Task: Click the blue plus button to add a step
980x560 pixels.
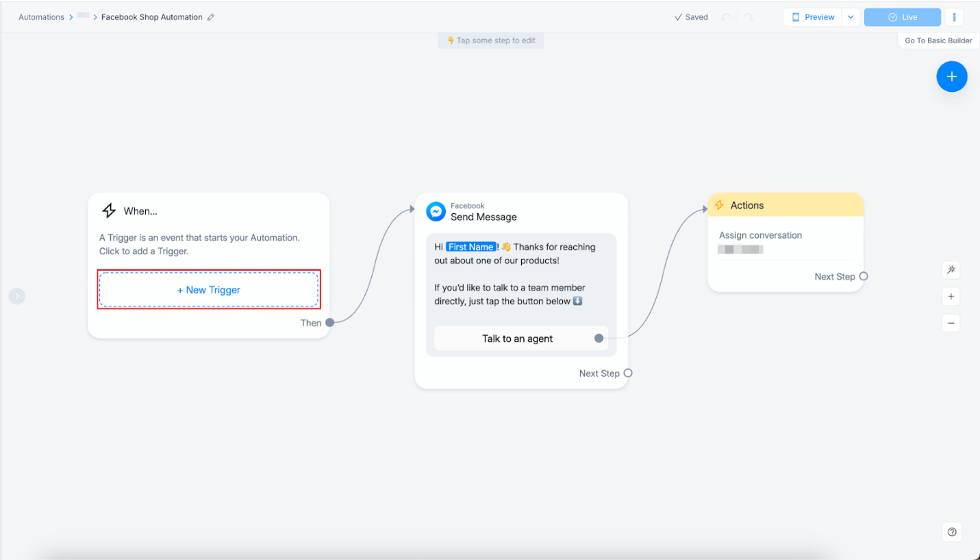Action: click(951, 76)
